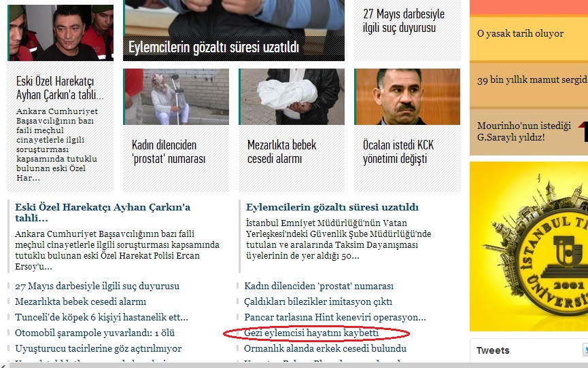Open the 'Otomobil şarampole yuvarlandı: 1 ölü' link
588x368 pixels.
pos(94,333)
